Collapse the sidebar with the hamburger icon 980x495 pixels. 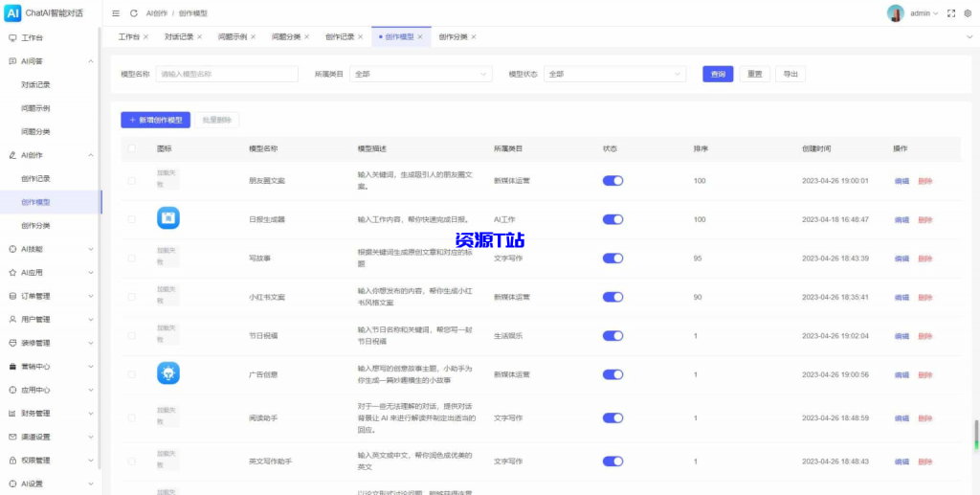116,13
